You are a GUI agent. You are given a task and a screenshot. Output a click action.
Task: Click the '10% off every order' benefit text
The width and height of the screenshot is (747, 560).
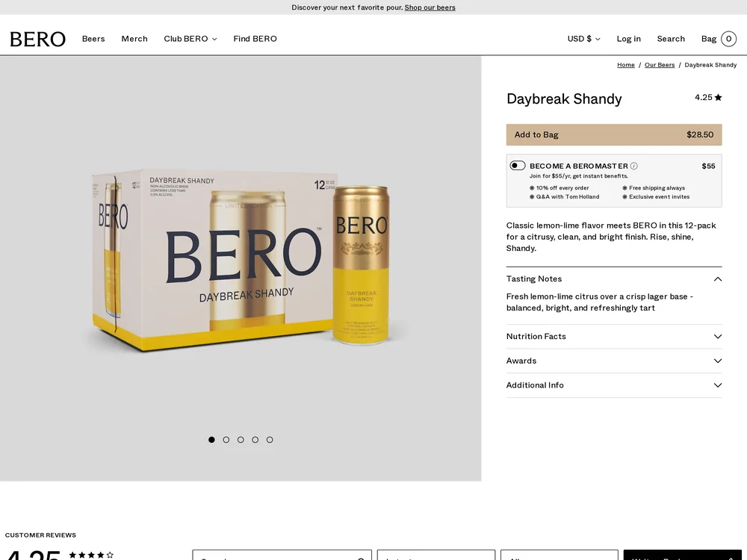point(562,187)
